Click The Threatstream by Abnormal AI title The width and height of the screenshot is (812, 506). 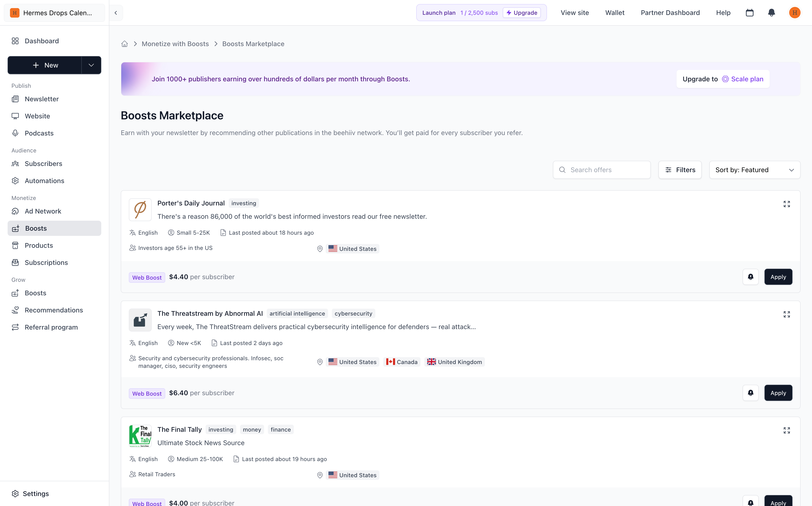click(210, 314)
